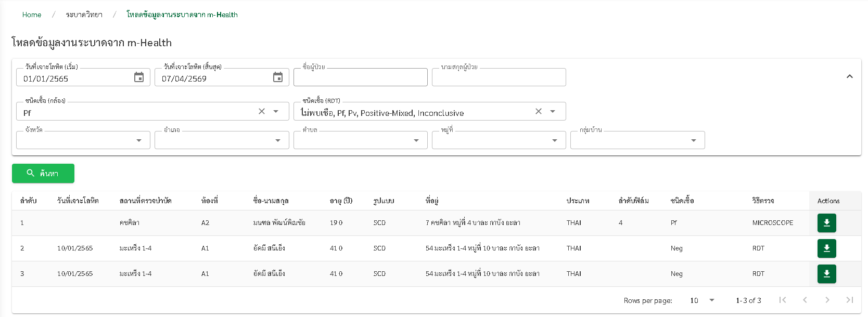Viewport: 868px width, 317px height.
Task: Jump to the last results page
Action: click(849, 300)
